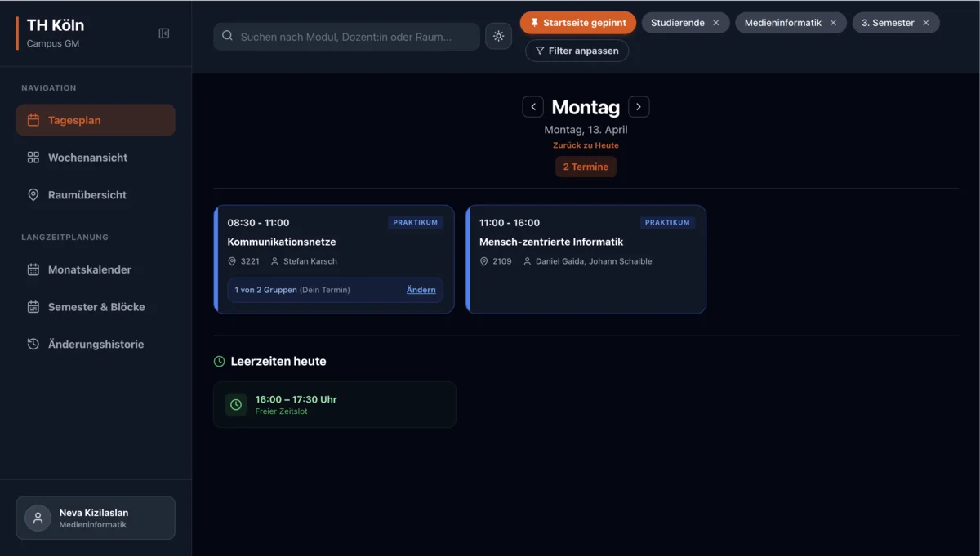Click Ändern link in Kommunikationsnetze card
This screenshot has height=556, width=980.
pos(421,290)
